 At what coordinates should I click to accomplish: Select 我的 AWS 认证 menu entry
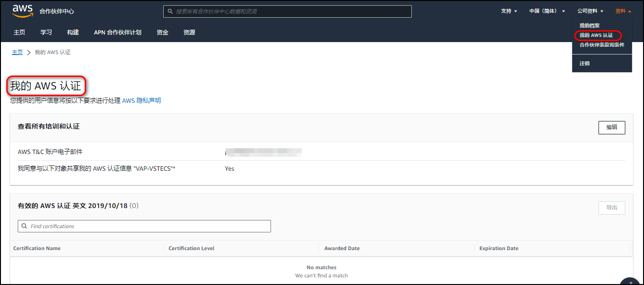tap(596, 35)
